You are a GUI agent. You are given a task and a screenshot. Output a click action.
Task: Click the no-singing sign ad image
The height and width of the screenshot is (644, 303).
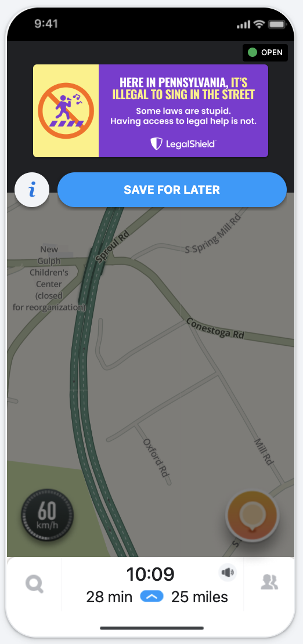pyautogui.click(x=66, y=111)
